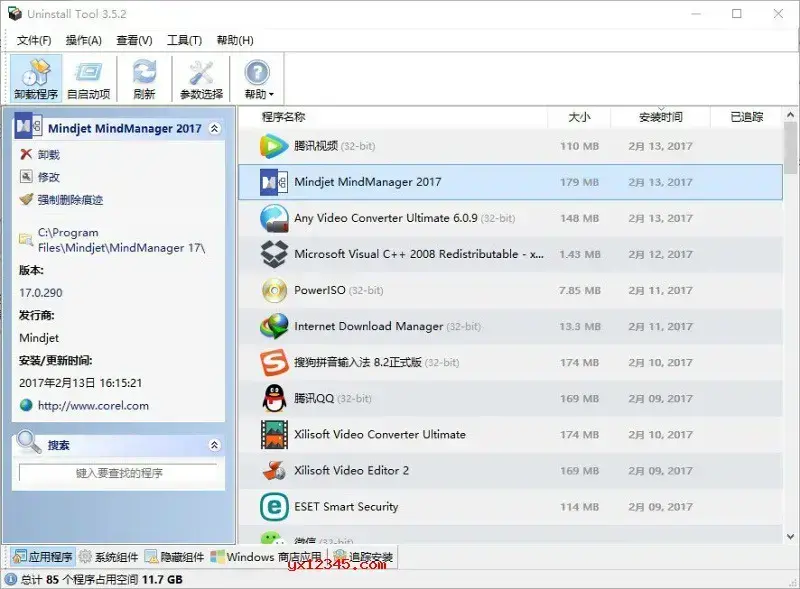The width and height of the screenshot is (800, 589).
Task: Open the C:\Program Files\Mindjet install folder link
Action: pyautogui.click(x=121, y=240)
